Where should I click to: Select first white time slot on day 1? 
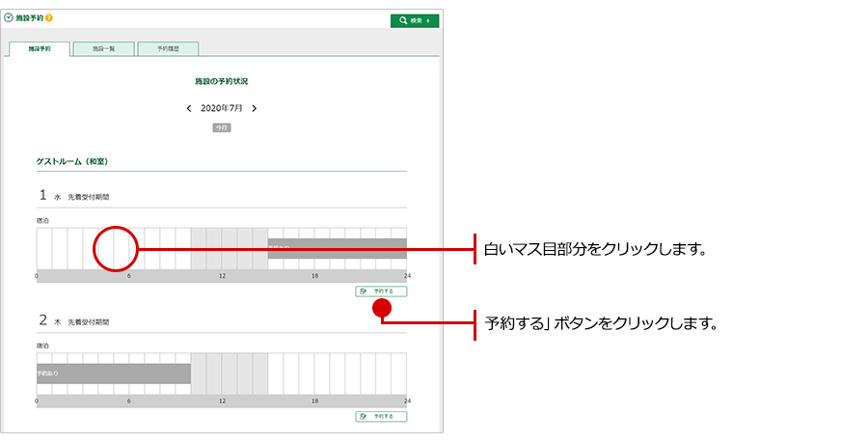coord(44,249)
